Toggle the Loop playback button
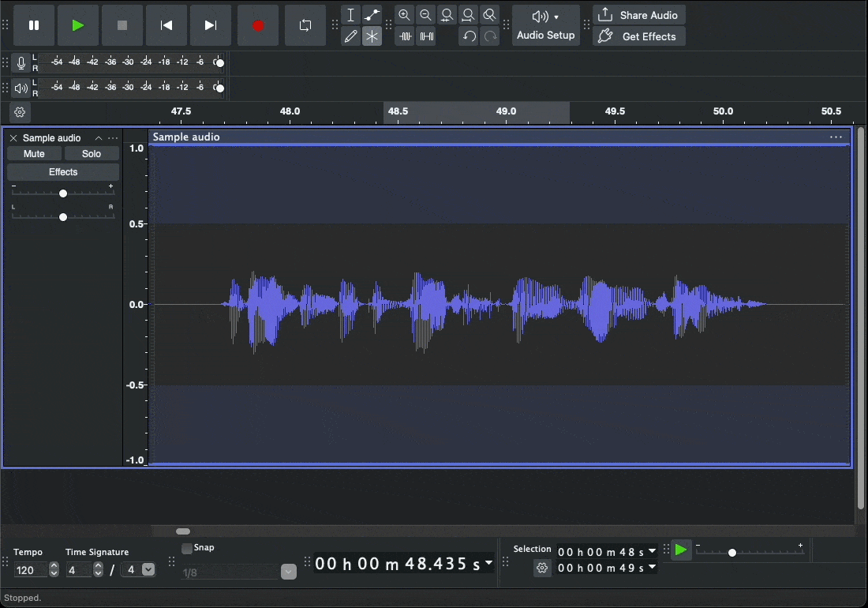Image resolution: width=868 pixels, height=608 pixels. point(305,25)
